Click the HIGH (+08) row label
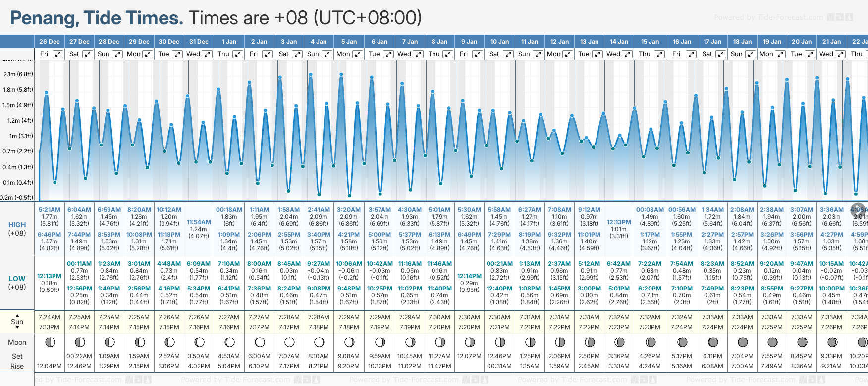 pyautogui.click(x=17, y=229)
